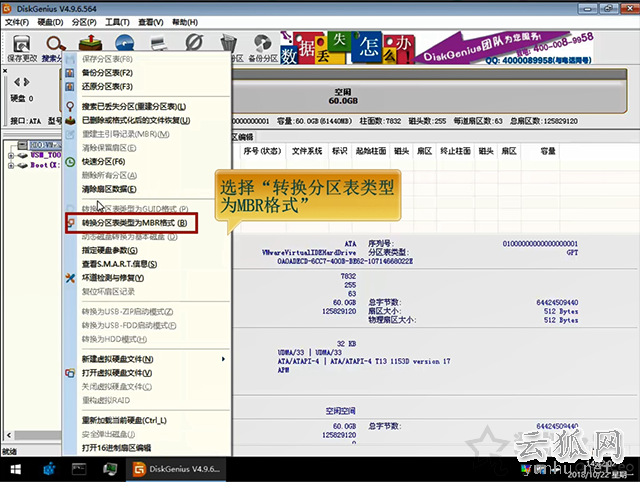Expand 新建虚拟硬盘文件 submenu arrow

click(223, 359)
